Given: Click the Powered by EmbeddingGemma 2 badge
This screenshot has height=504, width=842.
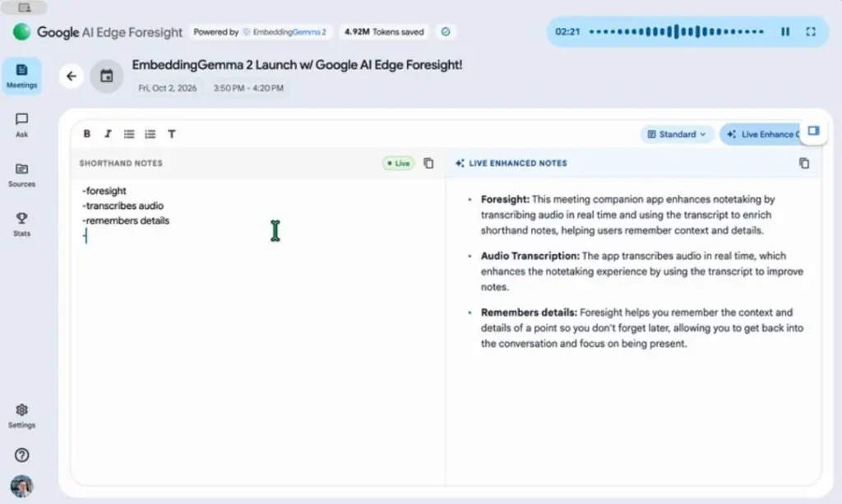Looking at the screenshot, I should [x=260, y=32].
